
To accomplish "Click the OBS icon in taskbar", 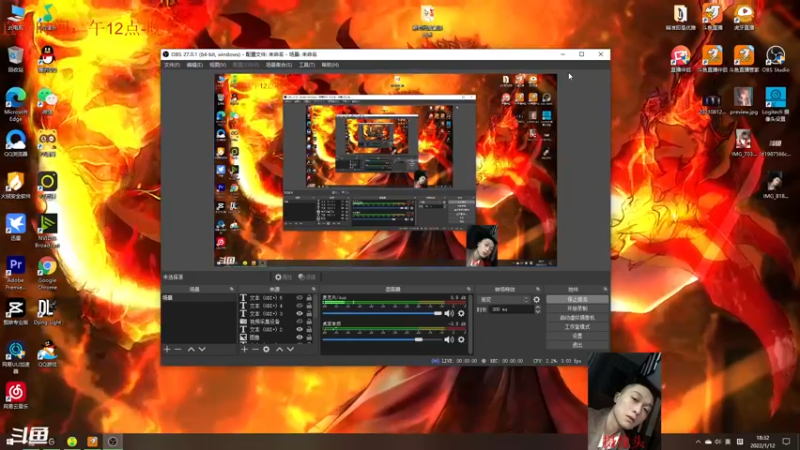I will [x=113, y=441].
